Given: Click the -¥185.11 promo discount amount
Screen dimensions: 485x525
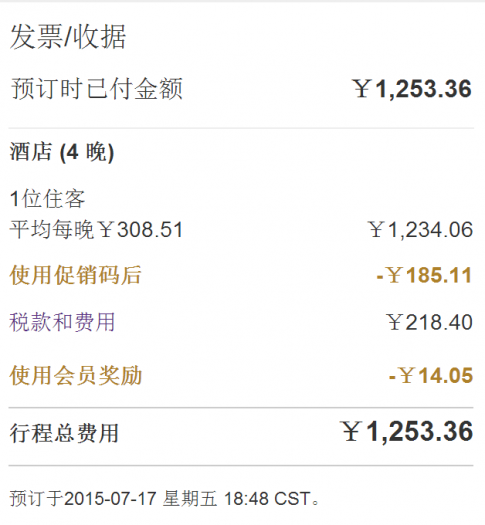Looking at the screenshot, I should coord(424,275).
